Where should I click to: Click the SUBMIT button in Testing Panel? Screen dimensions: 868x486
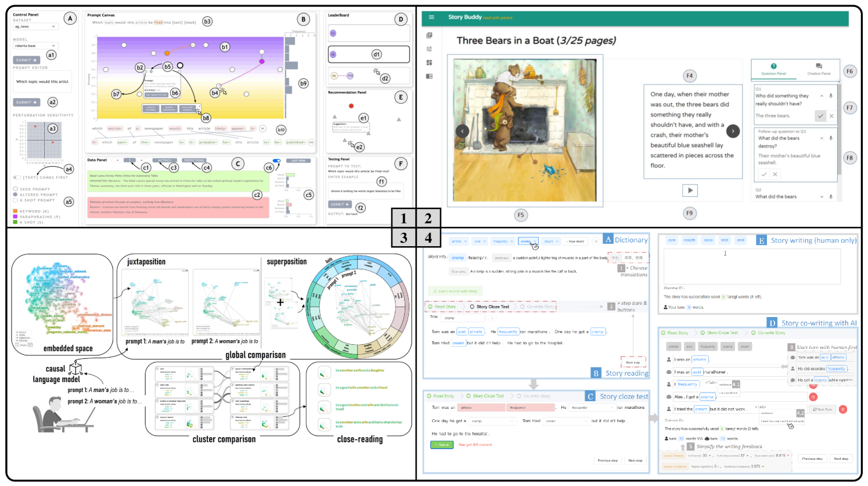coord(340,204)
